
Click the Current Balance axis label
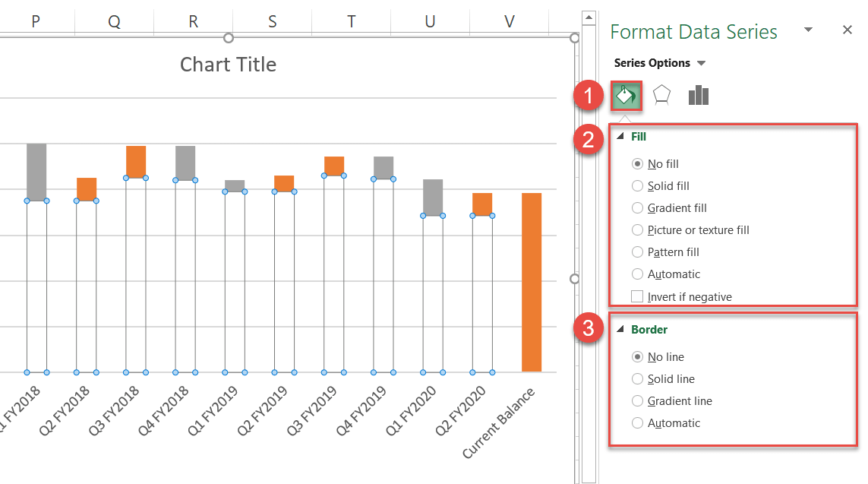(x=500, y=424)
